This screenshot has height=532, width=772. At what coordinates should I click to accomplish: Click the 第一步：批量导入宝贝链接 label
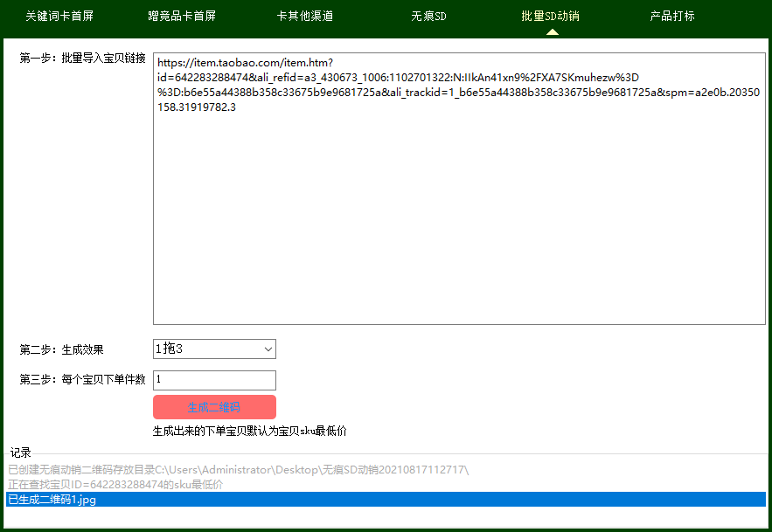pyautogui.click(x=83, y=59)
